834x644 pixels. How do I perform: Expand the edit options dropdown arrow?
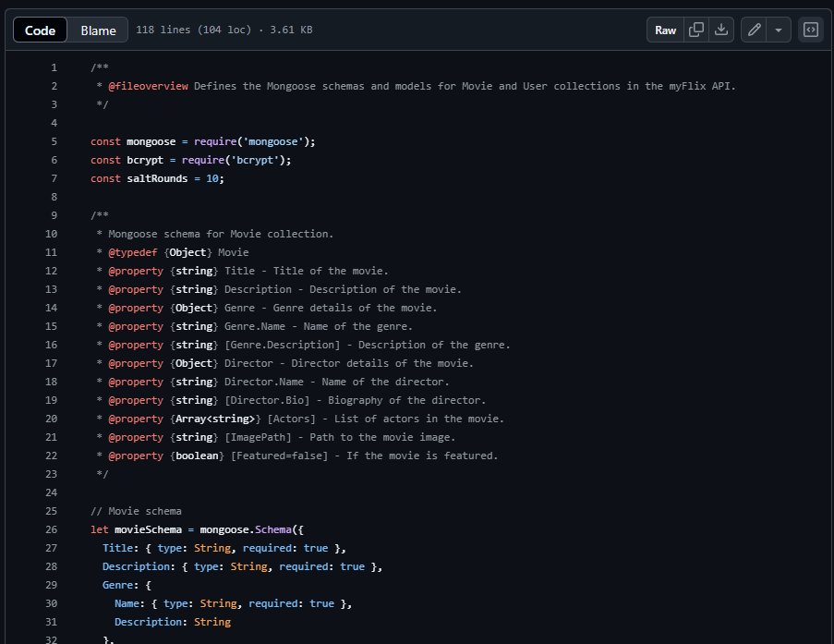(779, 30)
